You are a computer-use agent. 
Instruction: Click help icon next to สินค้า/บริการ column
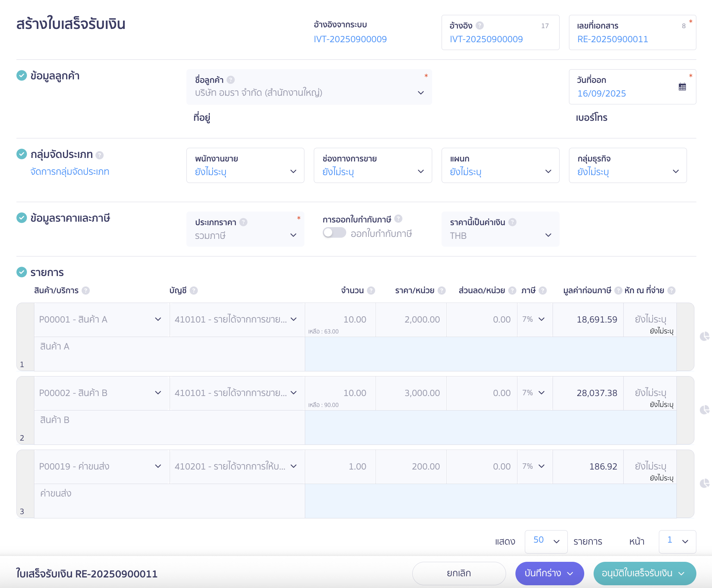[86, 290]
